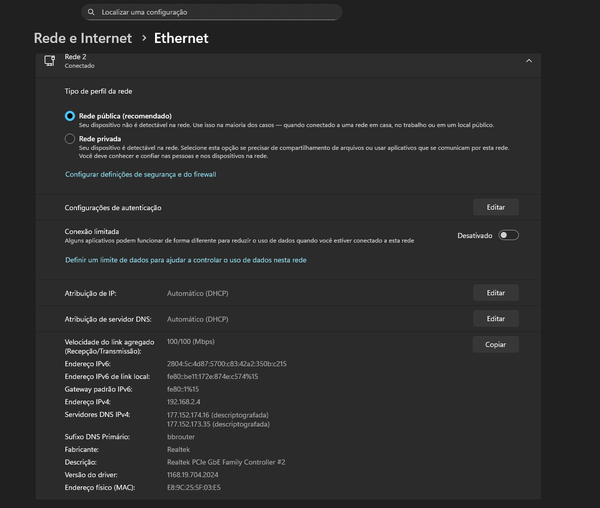Edit the Configurações de autenticação

pyautogui.click(x=495, y=207)
